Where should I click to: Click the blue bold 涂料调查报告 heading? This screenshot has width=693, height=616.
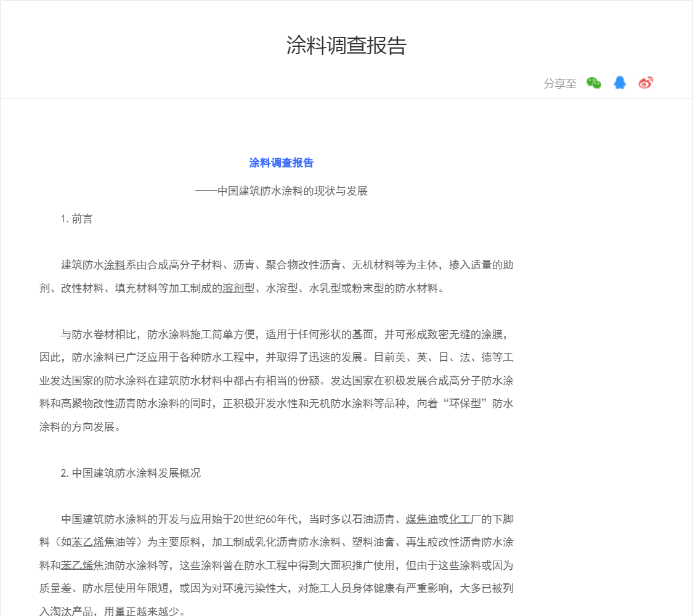[281, 163]
